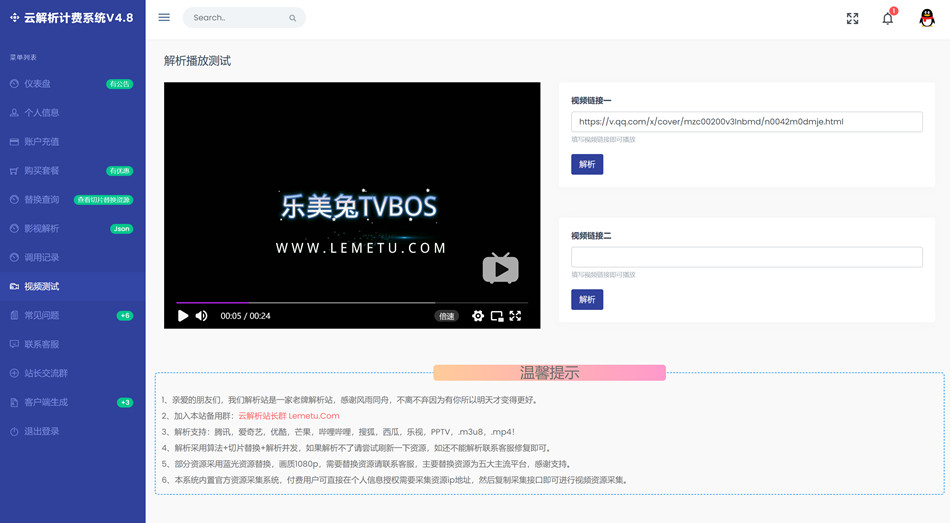This screenshot has height=523, width=950.
Task: Click the 视频测试 camera icon
Action: 14,287
